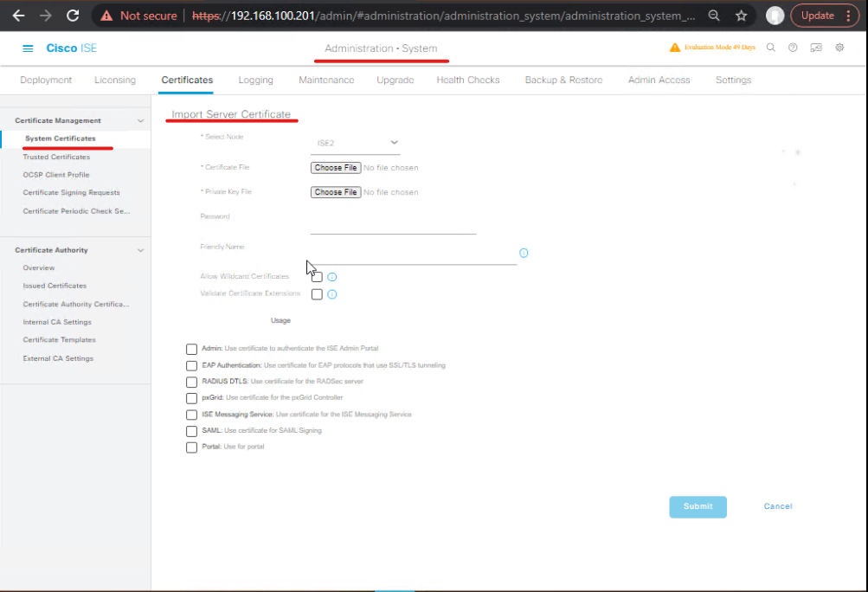
Task: Click the Not secure warning icon
Action: tap(106, 16)
